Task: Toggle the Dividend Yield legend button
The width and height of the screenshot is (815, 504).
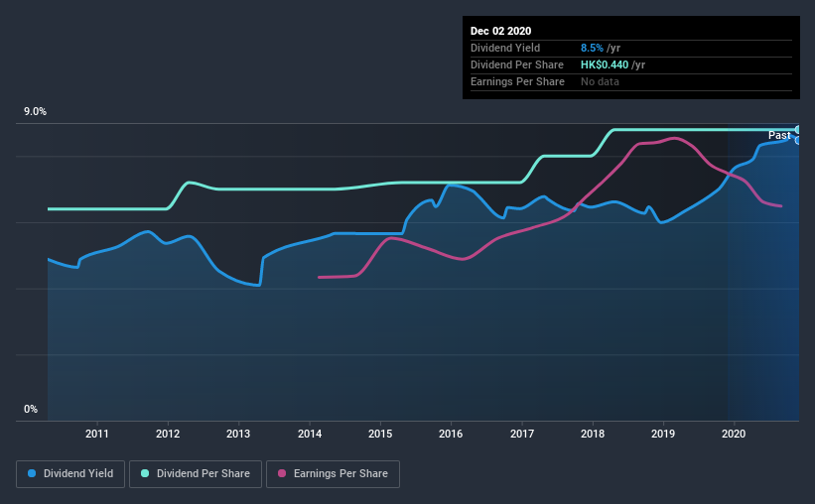Action: pos(70,474)
